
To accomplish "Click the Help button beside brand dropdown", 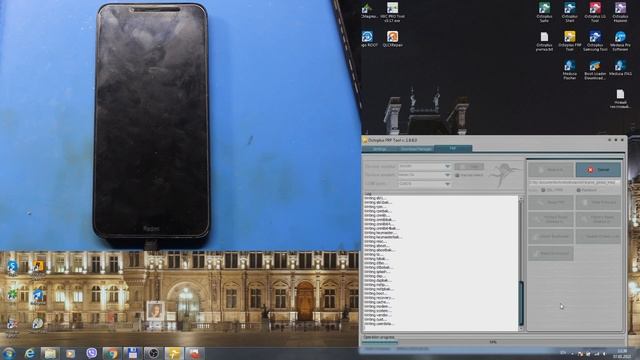I will click(469, 167).
